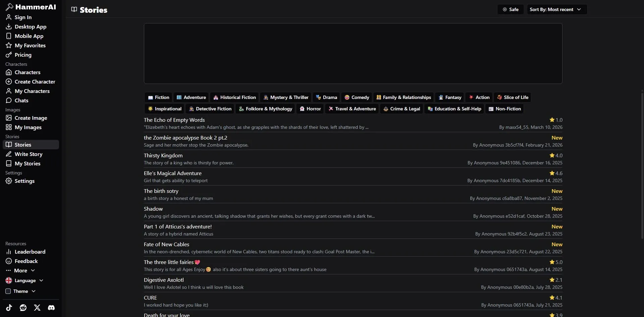
Task: Filter by Folklore & Mythology tag
Action: click(265, 109)
